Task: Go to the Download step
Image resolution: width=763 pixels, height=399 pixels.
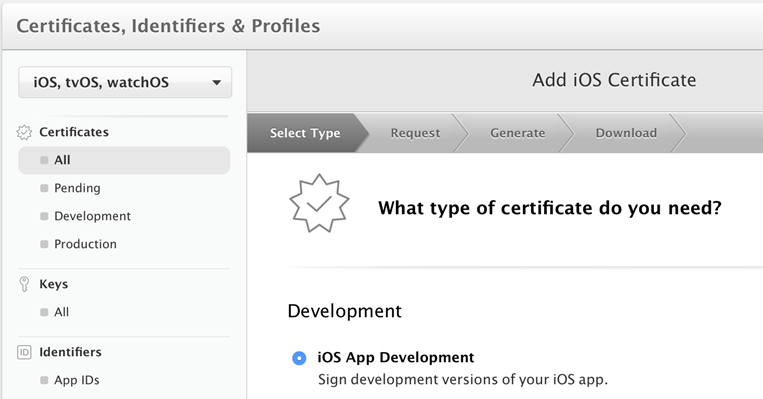Action: click(x=626, y=133)
